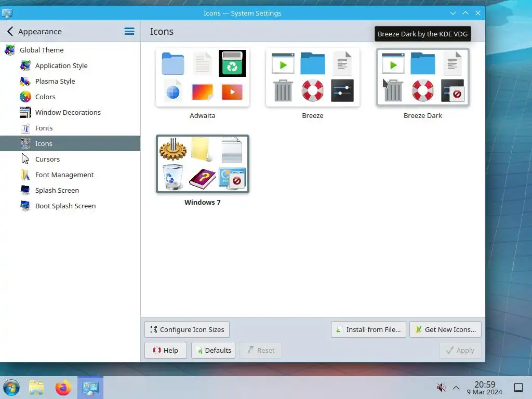Click the Global Theme icon
532x399 pixels.
tap(9, 50)
